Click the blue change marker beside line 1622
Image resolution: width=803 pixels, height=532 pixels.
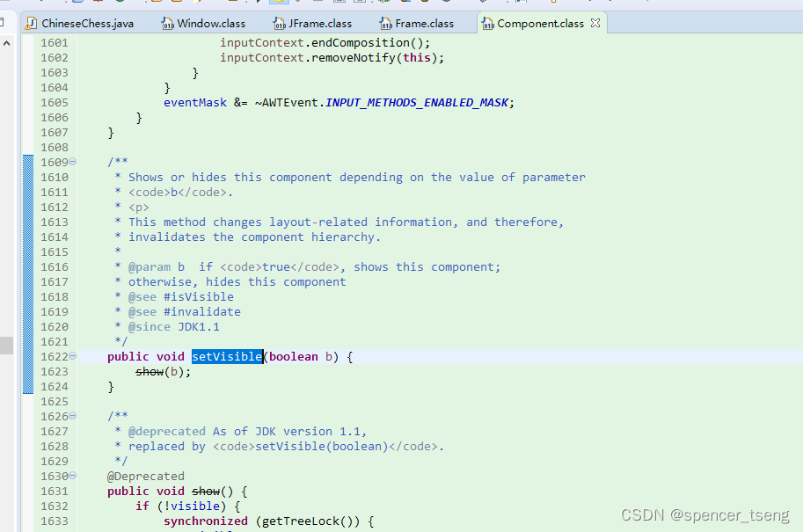(27, 356)
